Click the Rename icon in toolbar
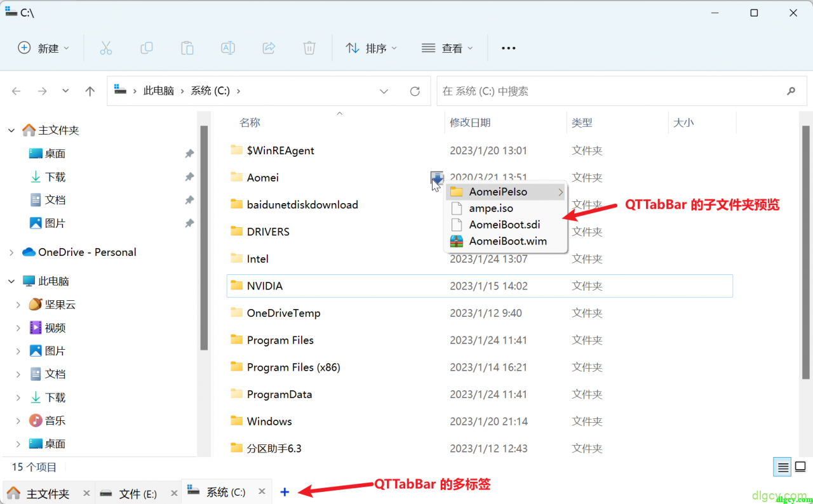Screen dimensions: 813x504 227,48
